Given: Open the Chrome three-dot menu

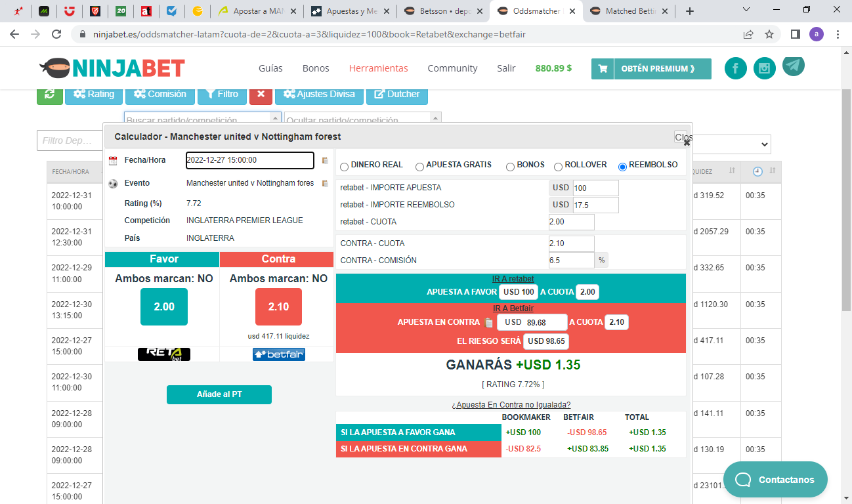Looking at the screenshot, I should (839, 34).
